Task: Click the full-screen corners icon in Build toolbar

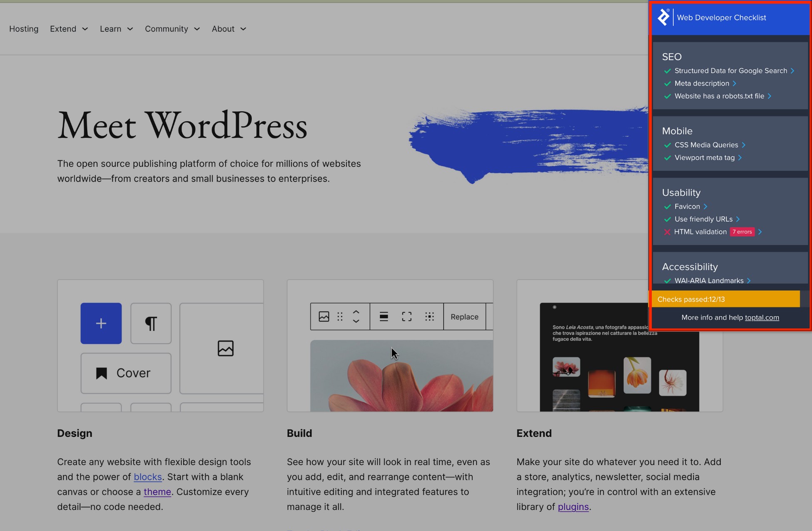Action: point(407,317)
